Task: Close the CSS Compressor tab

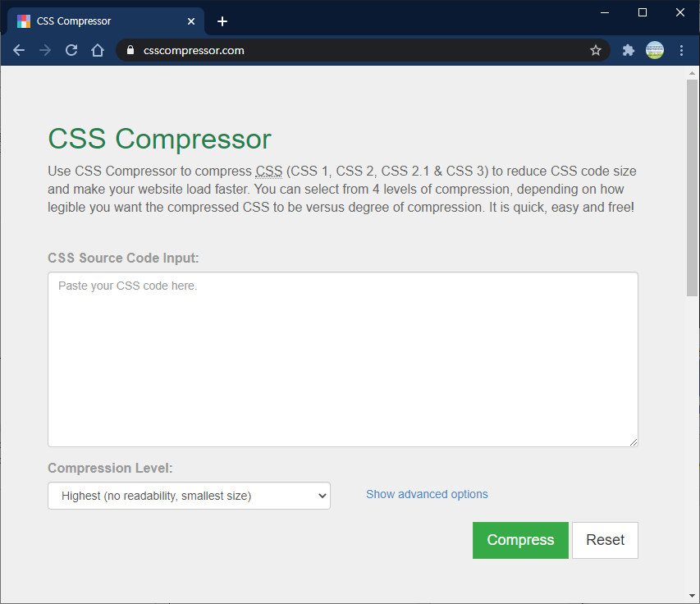Action: click(x=191, y=21)
